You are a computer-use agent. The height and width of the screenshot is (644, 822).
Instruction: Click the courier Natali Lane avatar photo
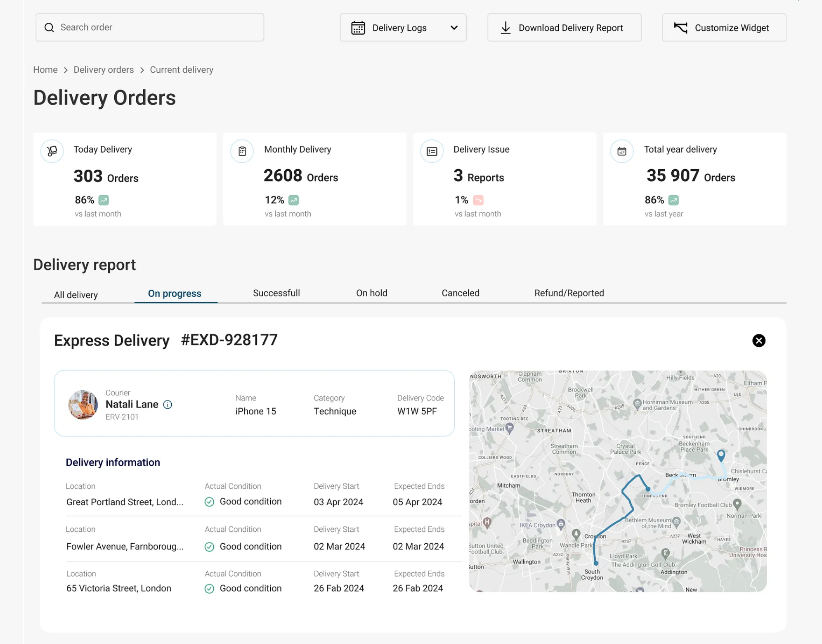(x=83, y=405)
